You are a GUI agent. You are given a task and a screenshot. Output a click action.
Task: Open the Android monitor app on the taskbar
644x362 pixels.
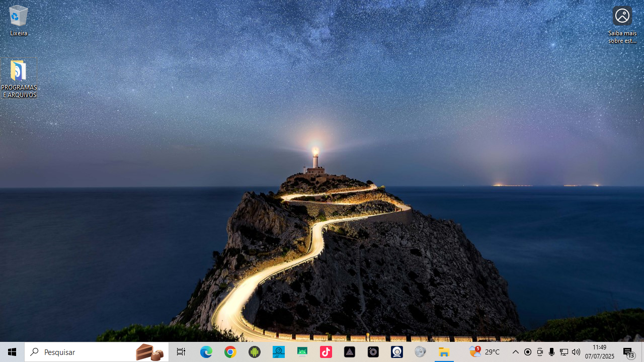(302, 352)
